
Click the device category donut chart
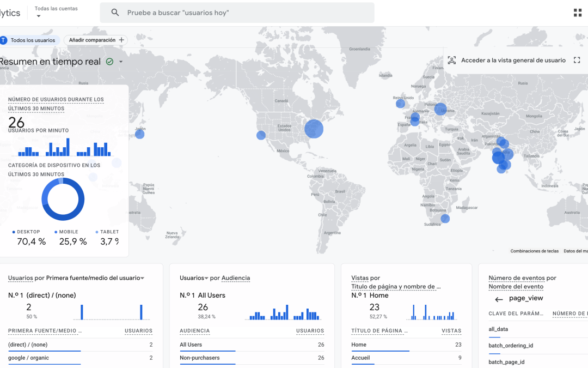[63, 200]
